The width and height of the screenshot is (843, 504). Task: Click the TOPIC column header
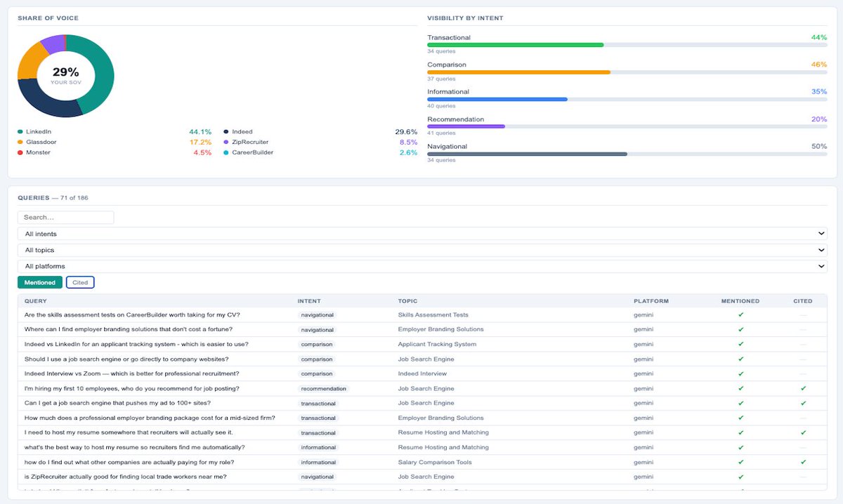[x=407, y=301]
